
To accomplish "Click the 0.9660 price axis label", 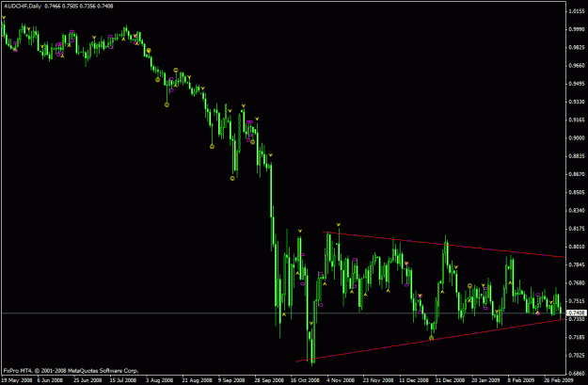I will click(577, 65).
